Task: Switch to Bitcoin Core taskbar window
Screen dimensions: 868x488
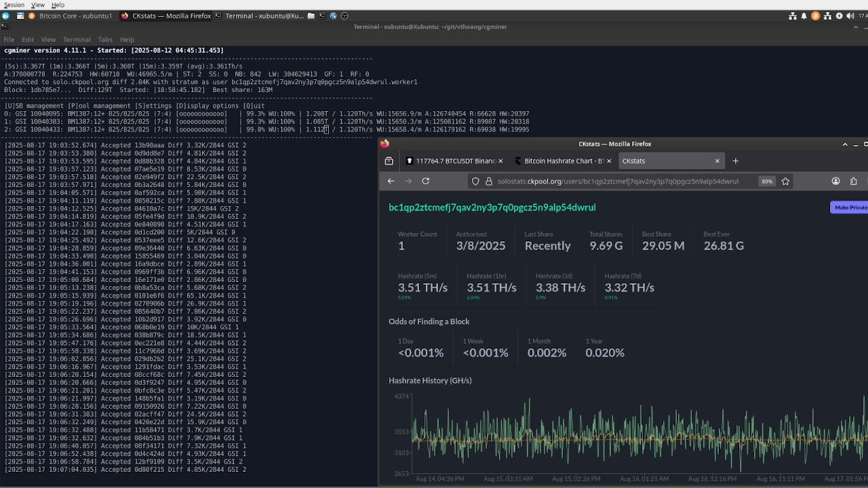Action: tap(71, 16)
